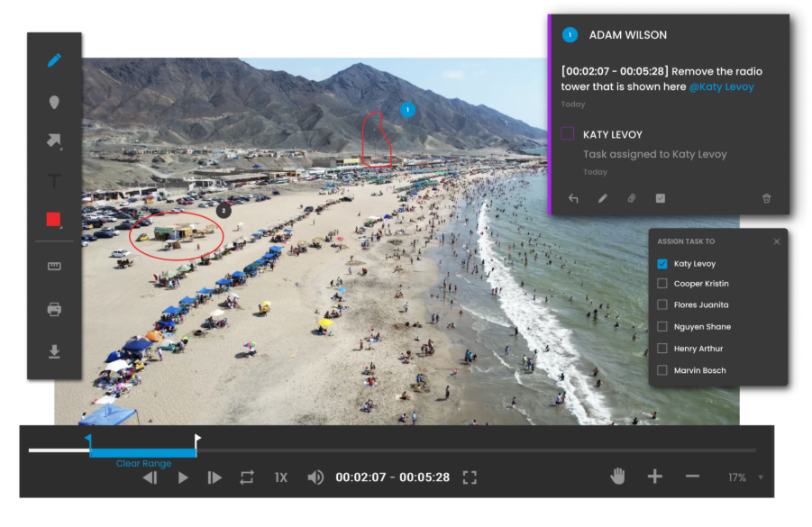The image size is (812, 527).
Task: Choose the arrow annotation tool
Action: [54, 141]
